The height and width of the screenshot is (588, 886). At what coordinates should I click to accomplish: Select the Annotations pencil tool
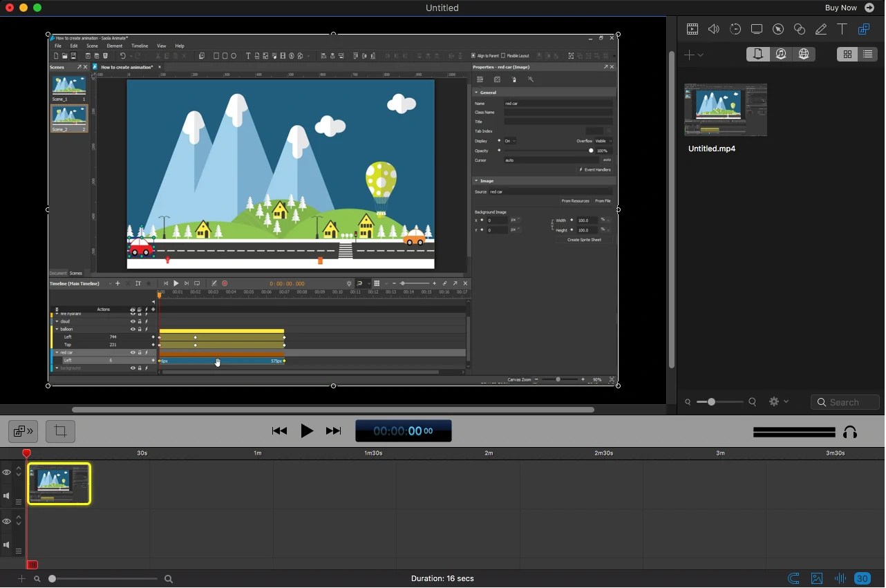click(822, 29)
